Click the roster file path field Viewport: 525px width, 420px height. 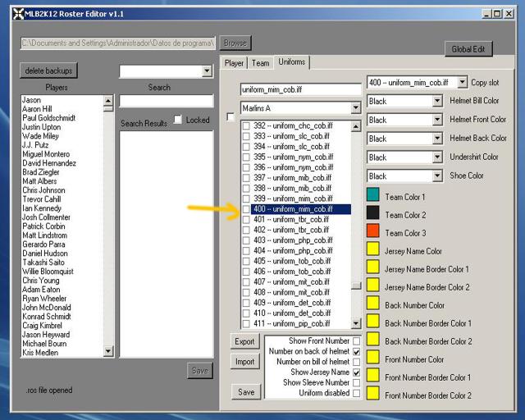(118, 43)
